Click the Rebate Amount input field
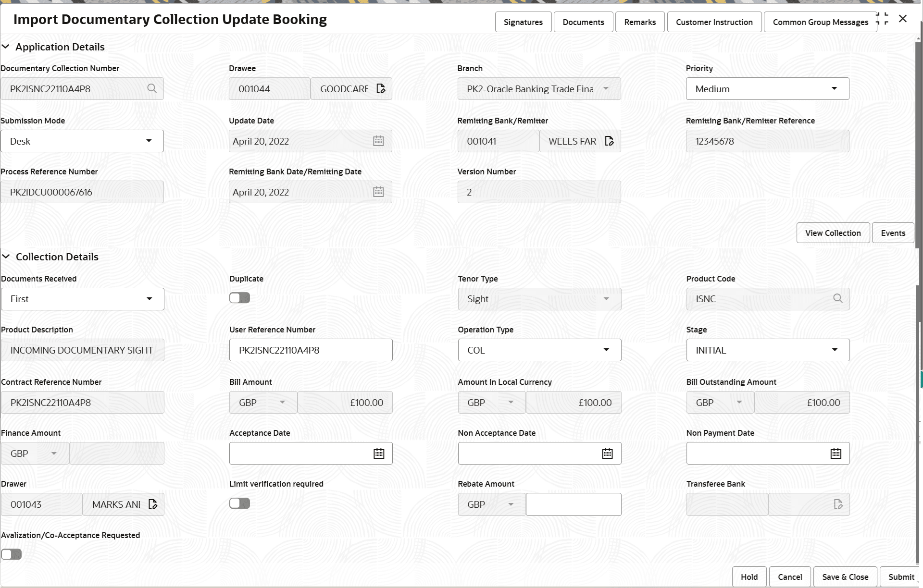The image size is (923, 588). coord(573,504)
